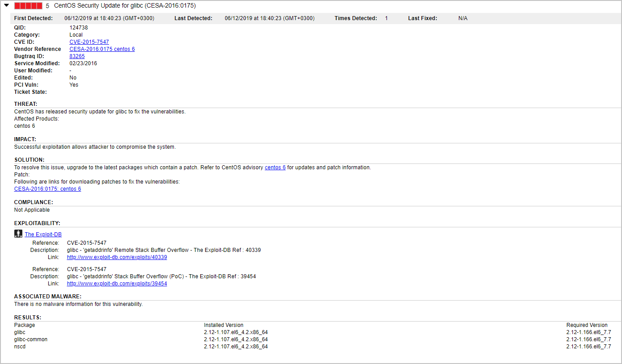The height and width of the screenshot is (364, 622).
Task: Click the vulnerability title CentOS Security Update for glibc
Action: pyautogui.click(x=125, y=6)
